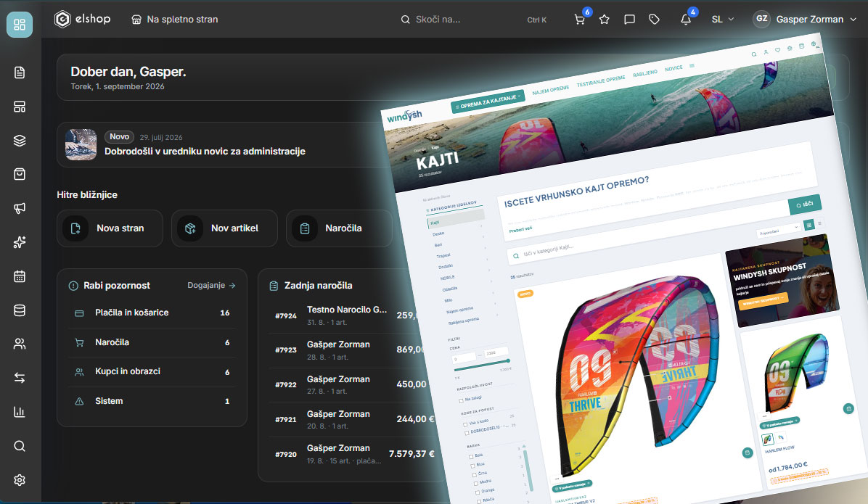Click the elshop logo
Screen dimensions: 868x504
tap(83, 19)
